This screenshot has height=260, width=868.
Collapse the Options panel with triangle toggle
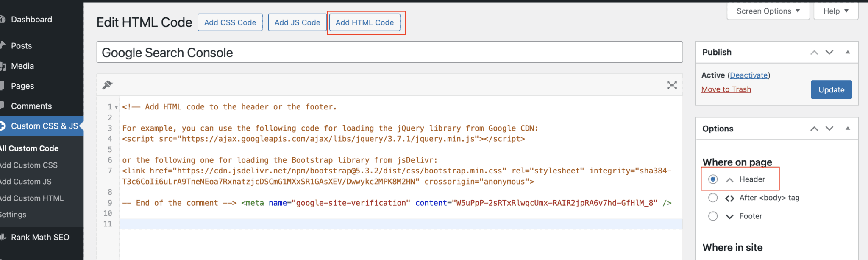(848, 128)
